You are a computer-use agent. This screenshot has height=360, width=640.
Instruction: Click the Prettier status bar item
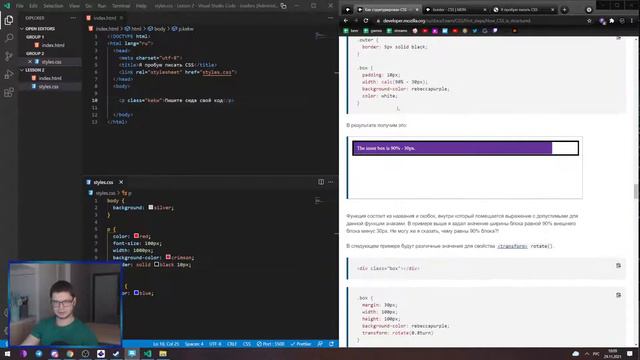[301, 344]
